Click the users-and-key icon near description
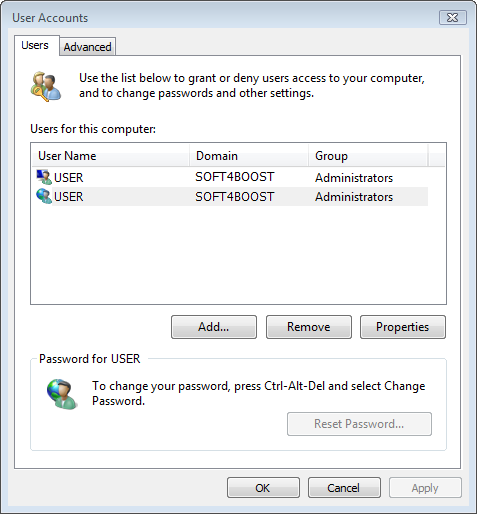The image size is (477, 514). point(46,86)
